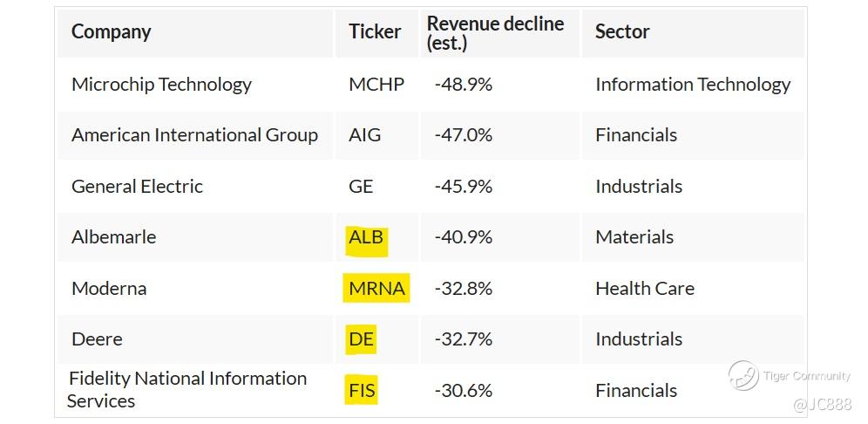Image resolution: width=868 pixels, height=424 pixels.
Task: Click the -48.9% revenue decline value
Action: (463, 85)
